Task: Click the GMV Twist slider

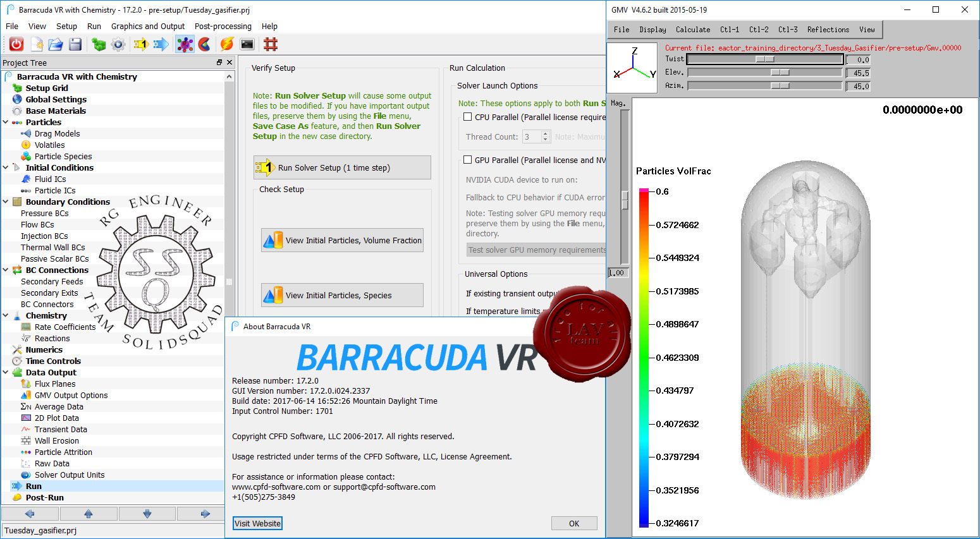Action: pos(765,59)
